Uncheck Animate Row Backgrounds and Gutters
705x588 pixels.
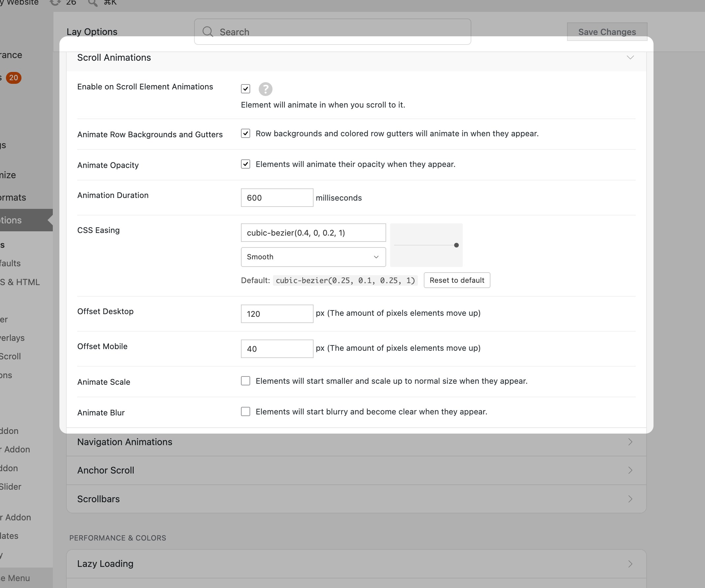coord(246,133)
